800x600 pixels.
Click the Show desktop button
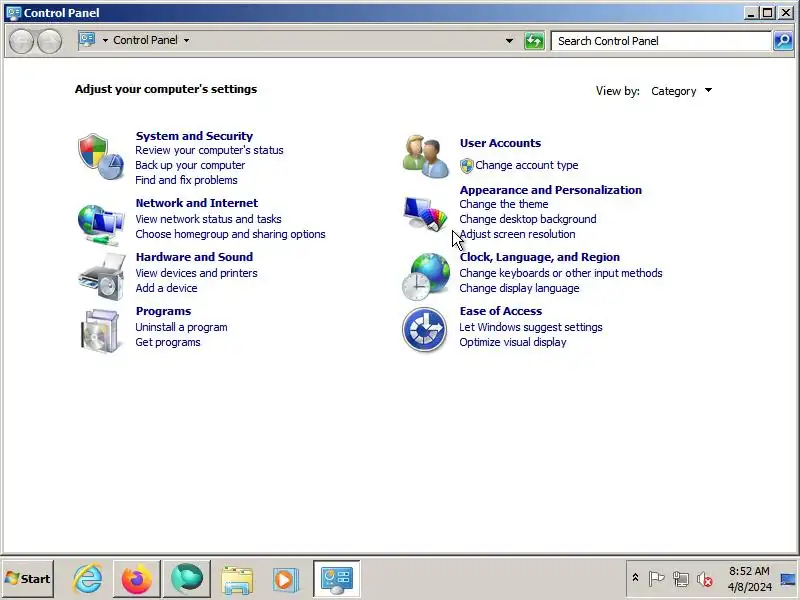click(x=789, y=579)
